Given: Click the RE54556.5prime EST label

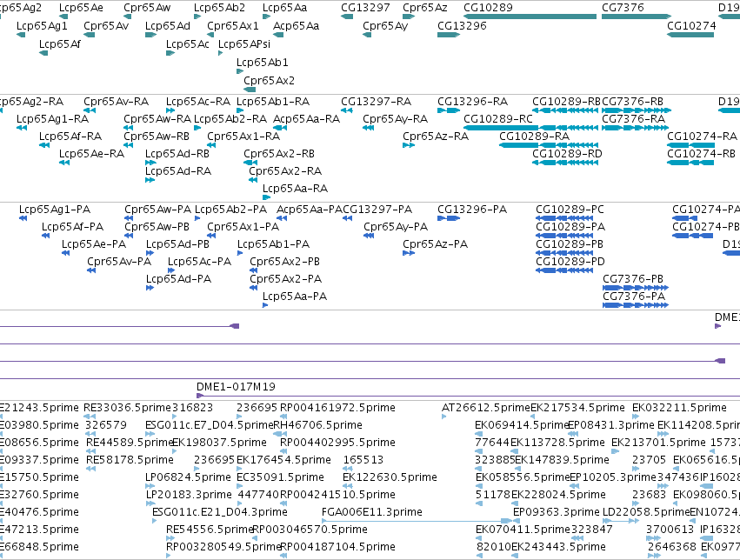Looking at the screenshot, I should (210, 530).
